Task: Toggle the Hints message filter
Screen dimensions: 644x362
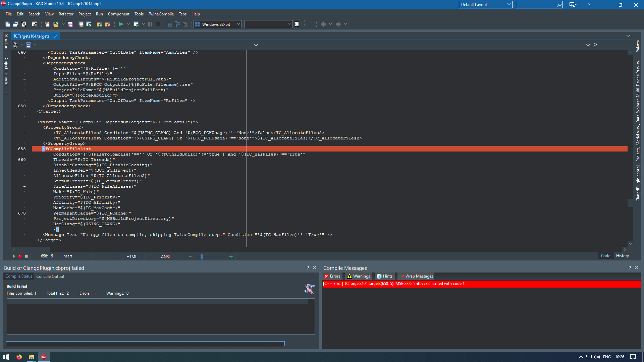Action: pos(384,276)
